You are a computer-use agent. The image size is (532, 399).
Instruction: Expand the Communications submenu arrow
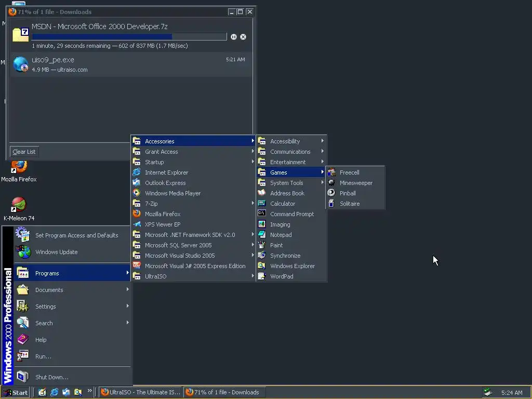(x=322, y=151)
